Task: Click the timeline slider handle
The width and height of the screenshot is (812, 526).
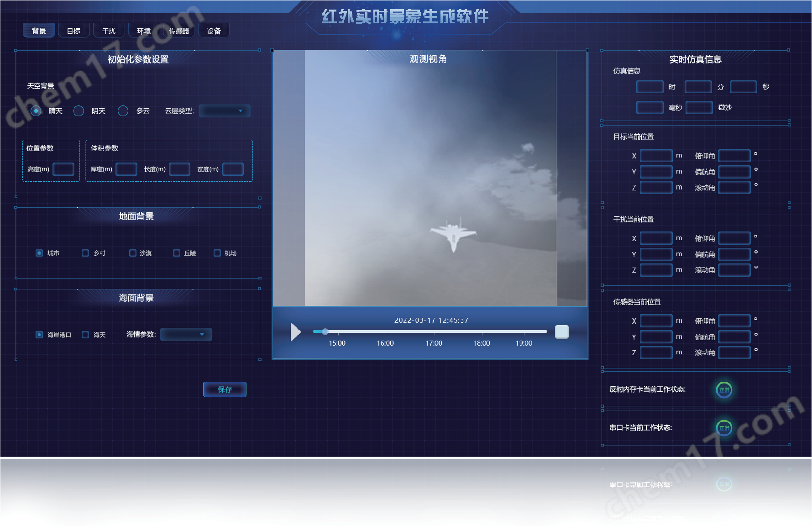Action: click(x=325, y=331)
